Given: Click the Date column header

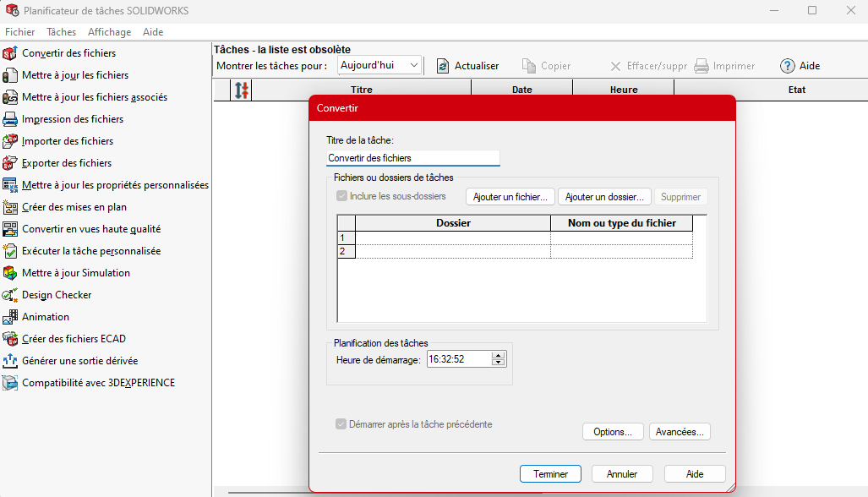Looking at the screenshot, I should 522,90.
